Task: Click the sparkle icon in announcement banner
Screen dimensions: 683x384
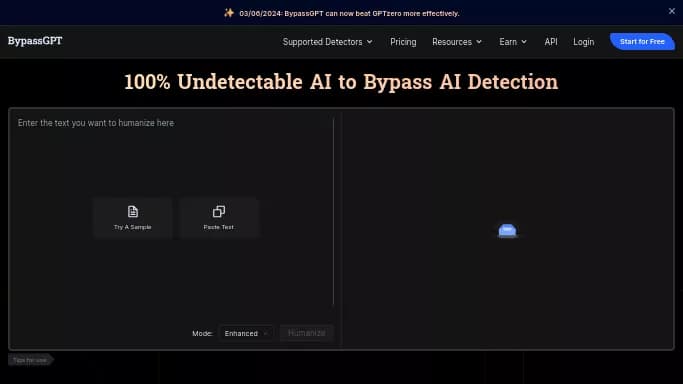Action: point(229,13)
